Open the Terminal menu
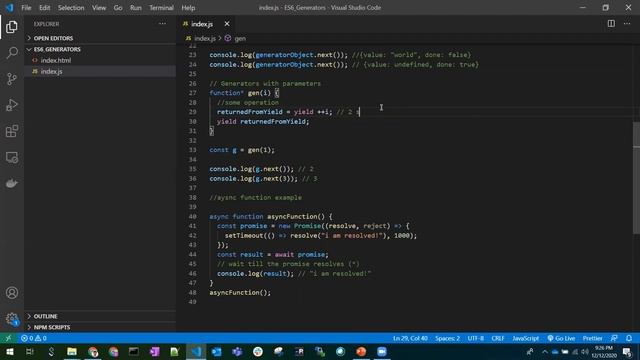640x360 pixels. pyautogui.click(x=161, y=7)
